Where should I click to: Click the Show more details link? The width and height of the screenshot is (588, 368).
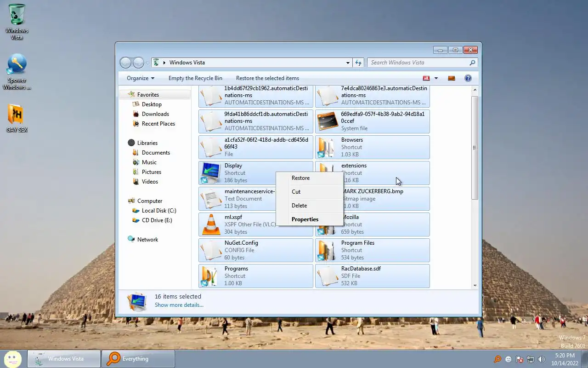click(x=179, y=305)
